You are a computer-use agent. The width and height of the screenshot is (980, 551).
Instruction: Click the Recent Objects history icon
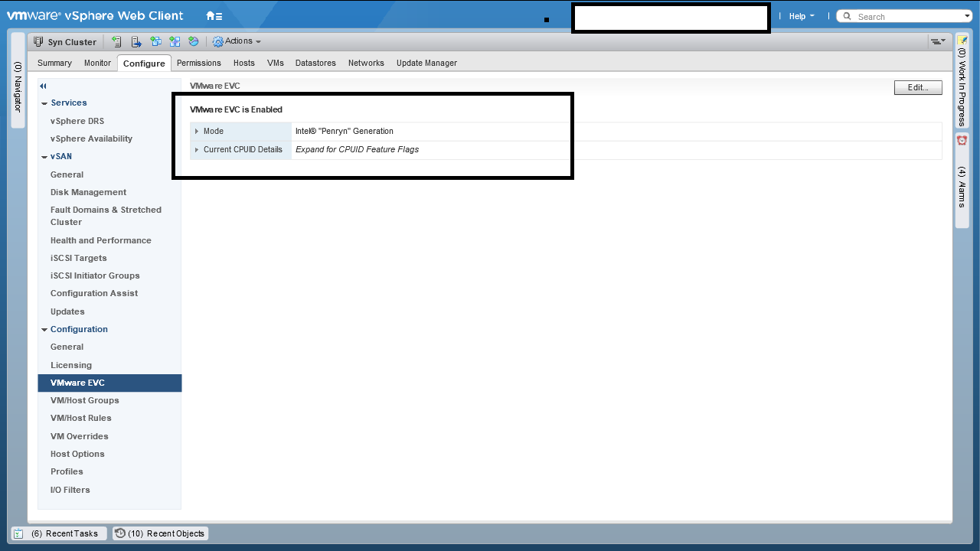coord(120,533)
